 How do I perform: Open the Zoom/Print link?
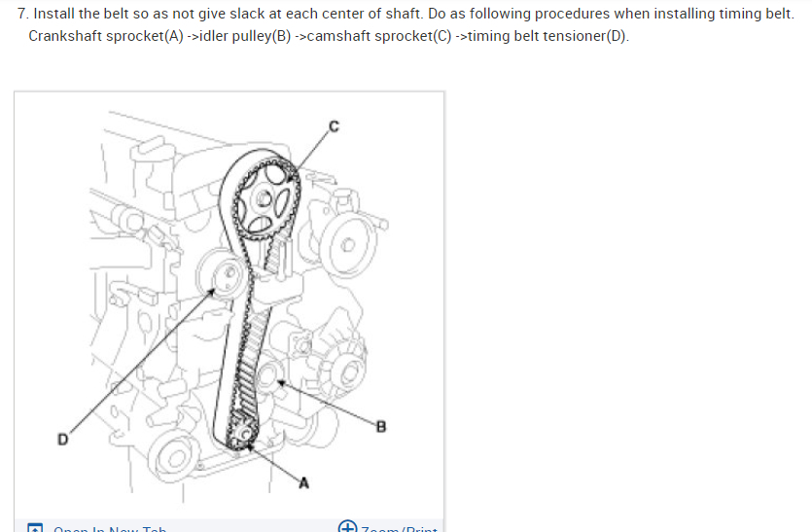point(400,529)
